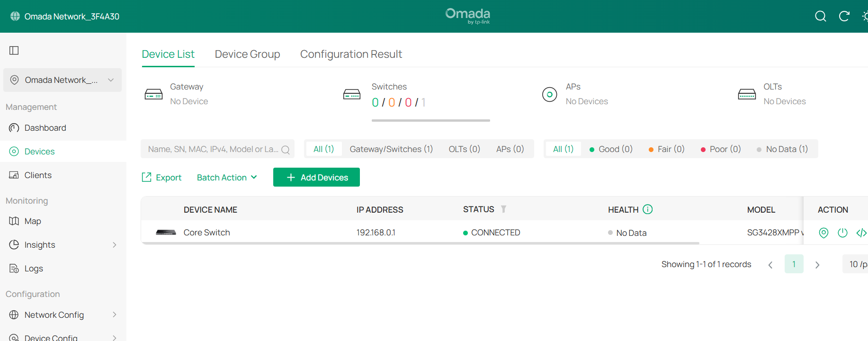Click the Add Devices button
This screenshot has height=341, width=868.
316,177
